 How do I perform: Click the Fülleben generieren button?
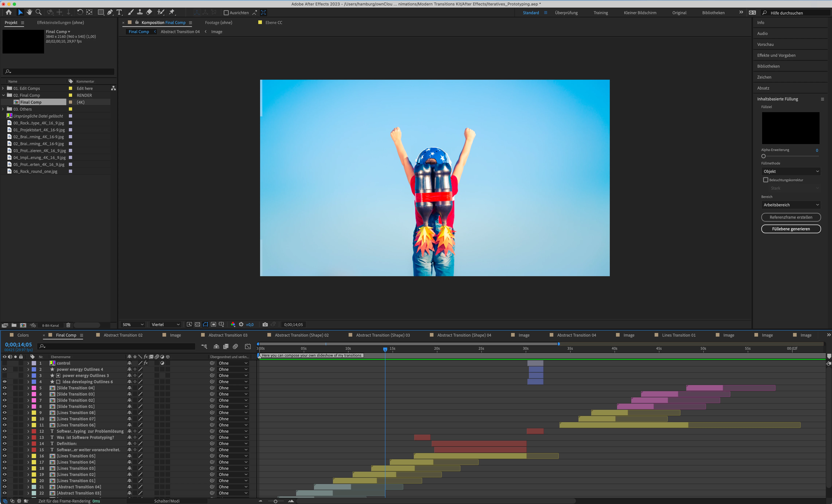(x=790, y=229)
